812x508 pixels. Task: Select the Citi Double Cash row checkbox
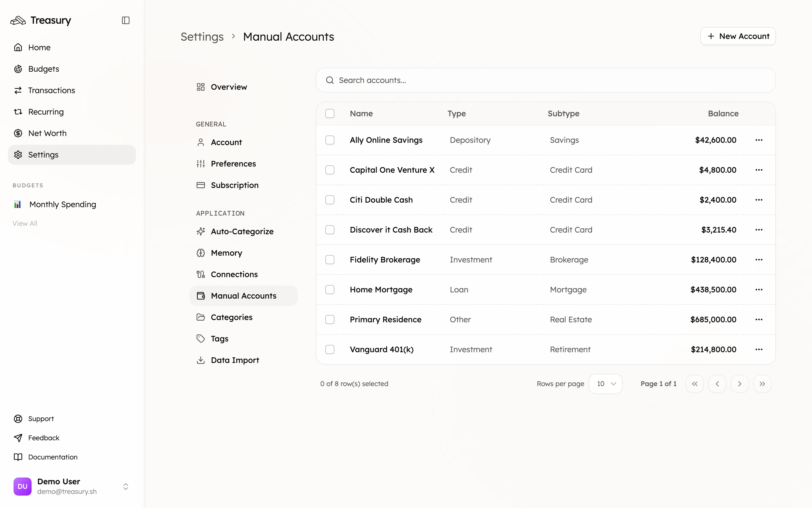330,200
